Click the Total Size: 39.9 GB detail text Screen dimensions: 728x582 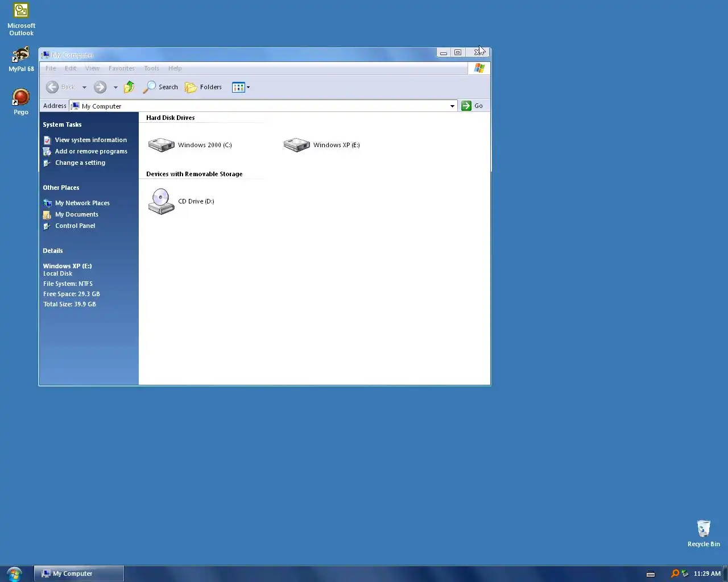coord(69,304)
